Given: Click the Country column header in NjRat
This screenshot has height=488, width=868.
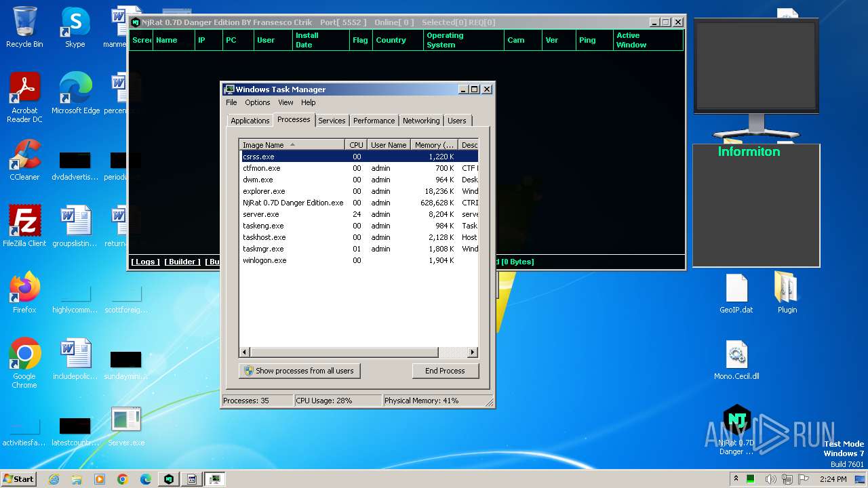Looking at the screenshot, I should tap(397, 40).
